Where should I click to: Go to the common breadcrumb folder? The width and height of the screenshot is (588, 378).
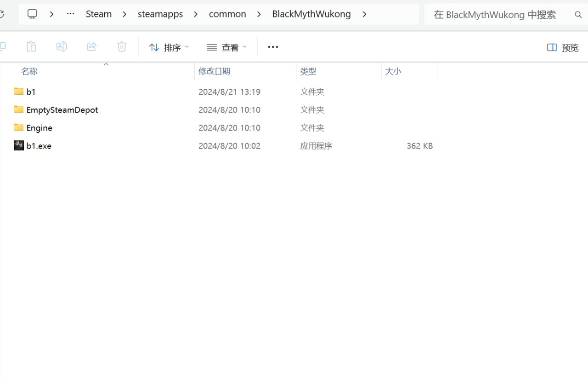point(227,14)
